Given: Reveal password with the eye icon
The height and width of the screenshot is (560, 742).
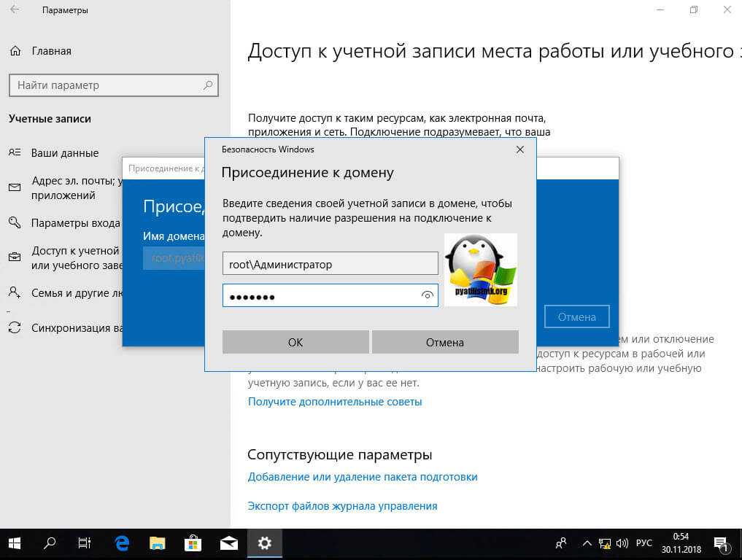Looking at the screenshot, I should point(428,295).
